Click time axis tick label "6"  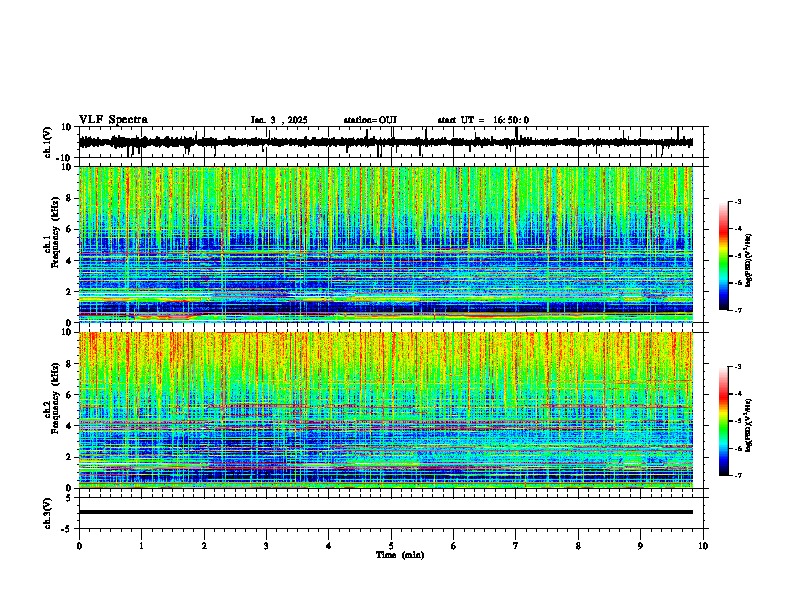coord(454,545)
